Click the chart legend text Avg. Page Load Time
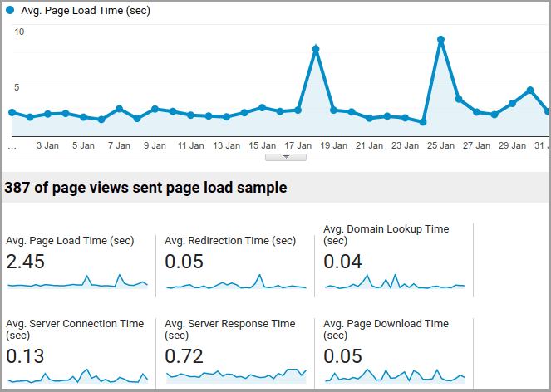 point(86,11)
